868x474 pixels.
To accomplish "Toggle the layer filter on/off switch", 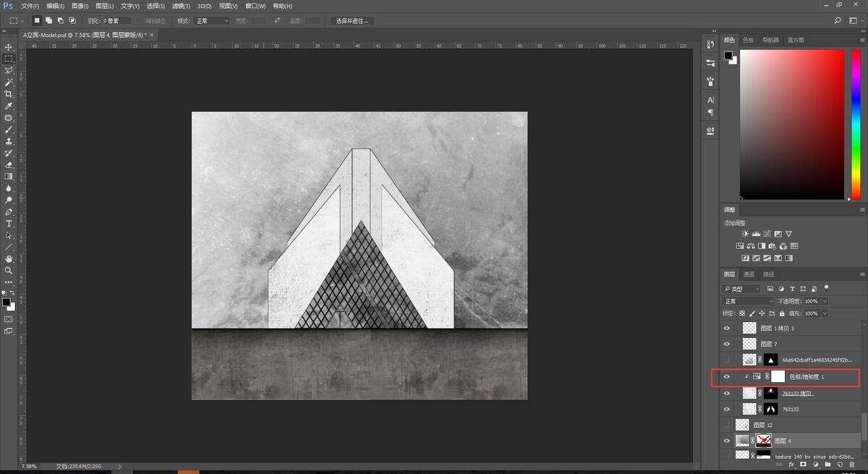I will [x=826, y=288].
